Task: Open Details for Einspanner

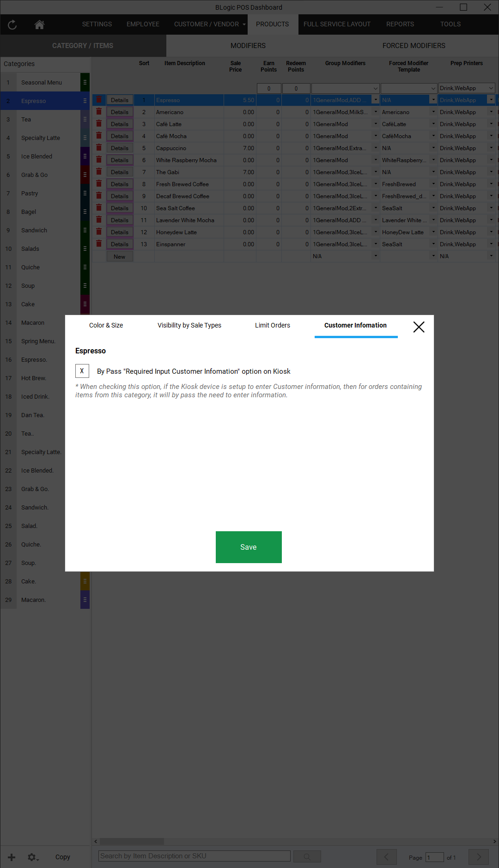Action: [120, 244]
